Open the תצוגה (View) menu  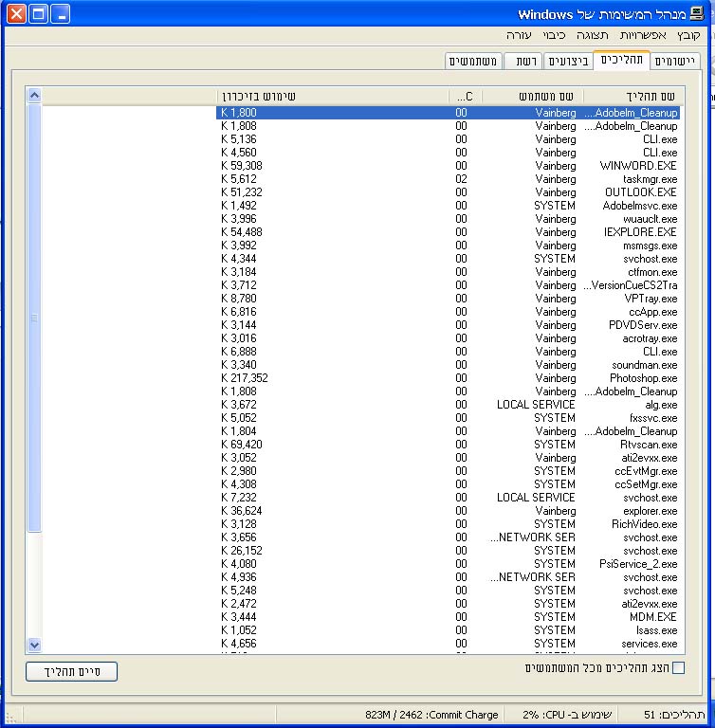point(593,35)
